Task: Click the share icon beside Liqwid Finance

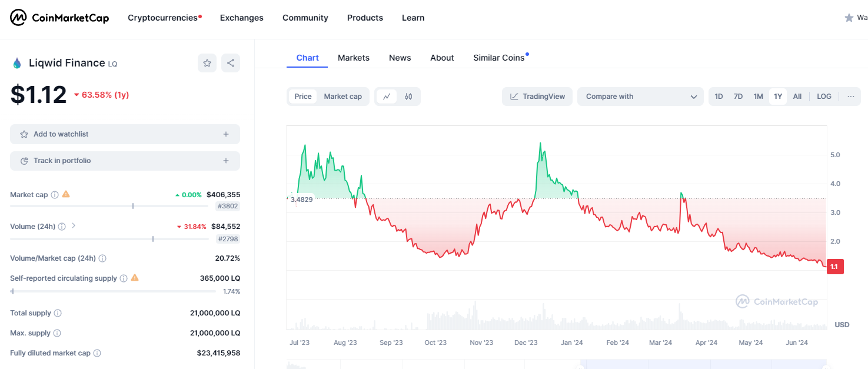Action: click(231, 63)
